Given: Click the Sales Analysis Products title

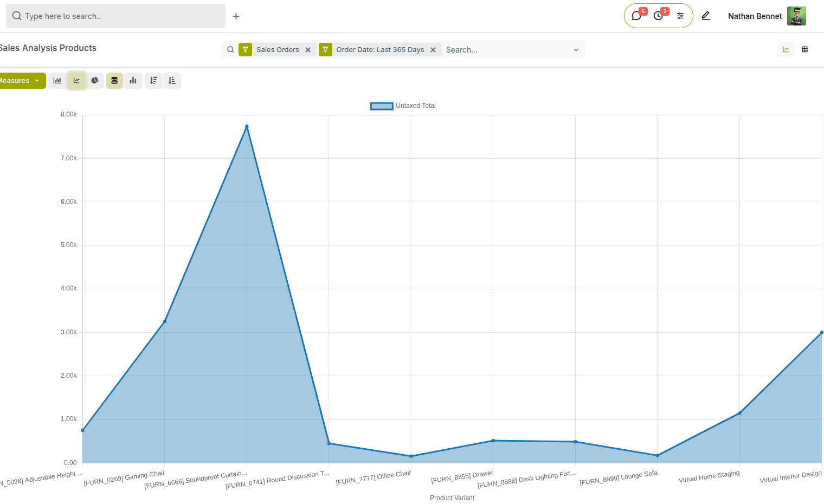Looking at the screenshot, I should 48,48.
